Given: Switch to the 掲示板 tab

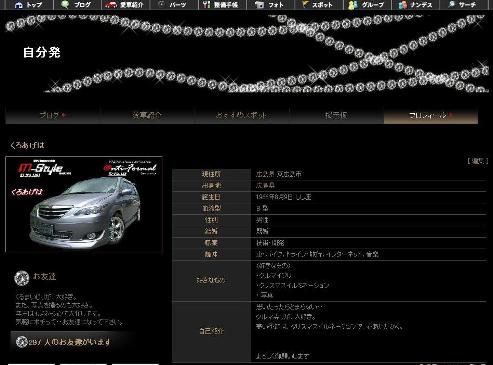Looking at the screenshot, I should click(336, 116).
